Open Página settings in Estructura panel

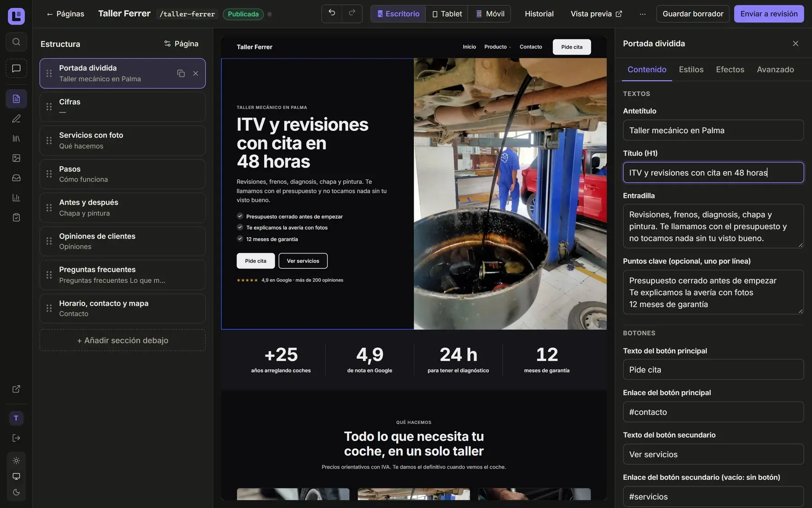tap(181, 44)
